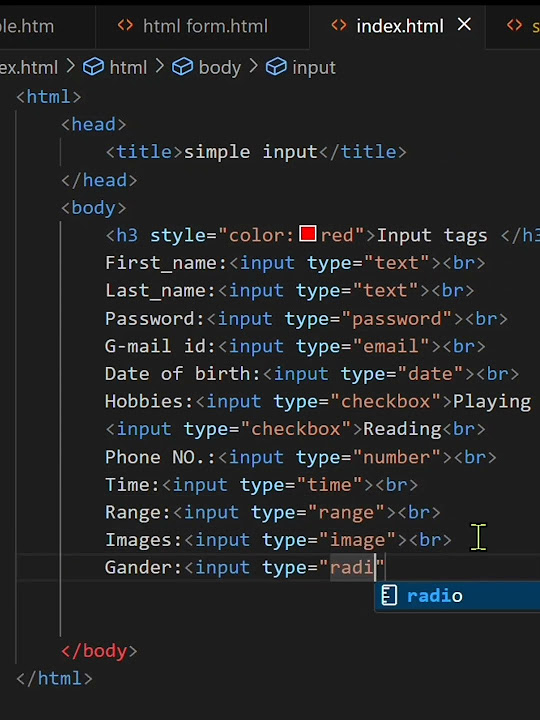Click the "range" attribute value

(346, 512)
